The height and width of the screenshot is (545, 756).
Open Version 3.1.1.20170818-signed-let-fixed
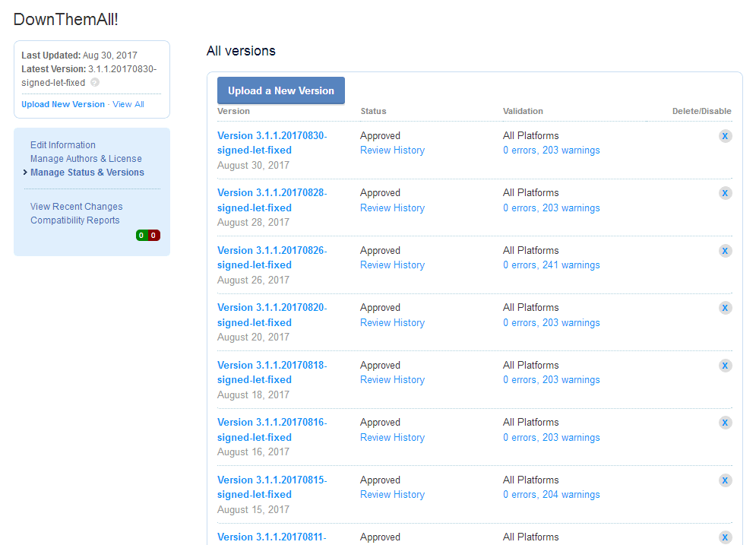272,372
